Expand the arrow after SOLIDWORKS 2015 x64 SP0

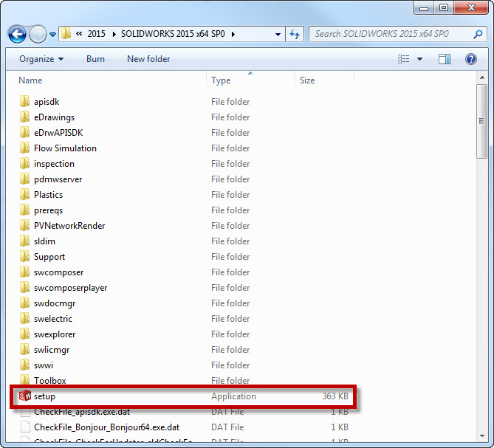[233, 34]
